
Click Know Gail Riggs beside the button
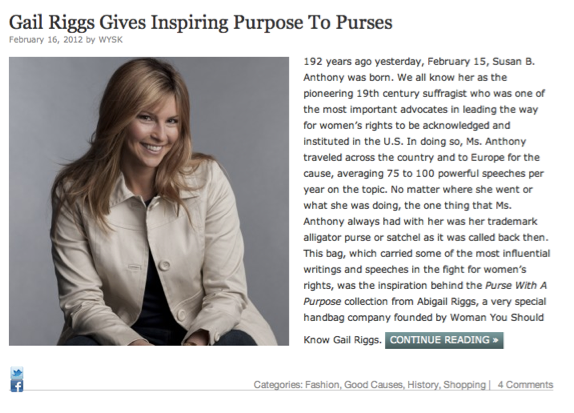point(342,340)
